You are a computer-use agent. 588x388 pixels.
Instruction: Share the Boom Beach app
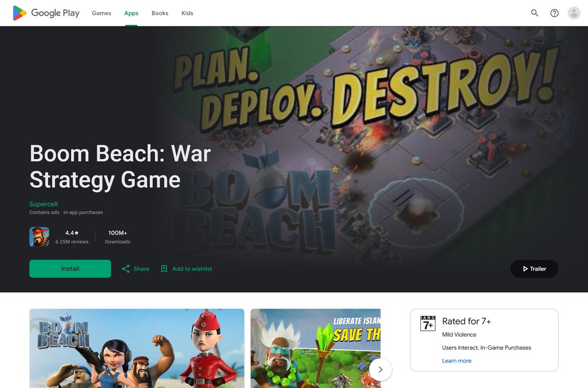pyautogui.click(x=135, y=268)
